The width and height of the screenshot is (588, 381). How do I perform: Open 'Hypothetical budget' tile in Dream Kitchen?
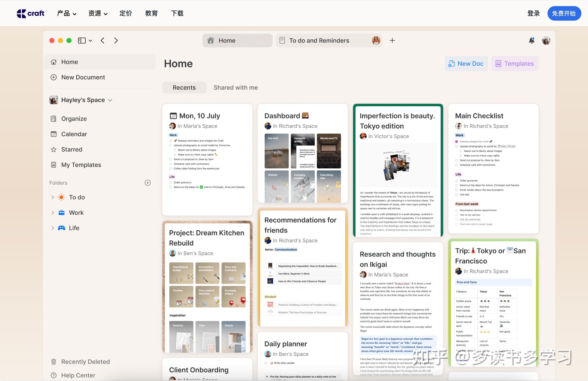pos(181,273)
